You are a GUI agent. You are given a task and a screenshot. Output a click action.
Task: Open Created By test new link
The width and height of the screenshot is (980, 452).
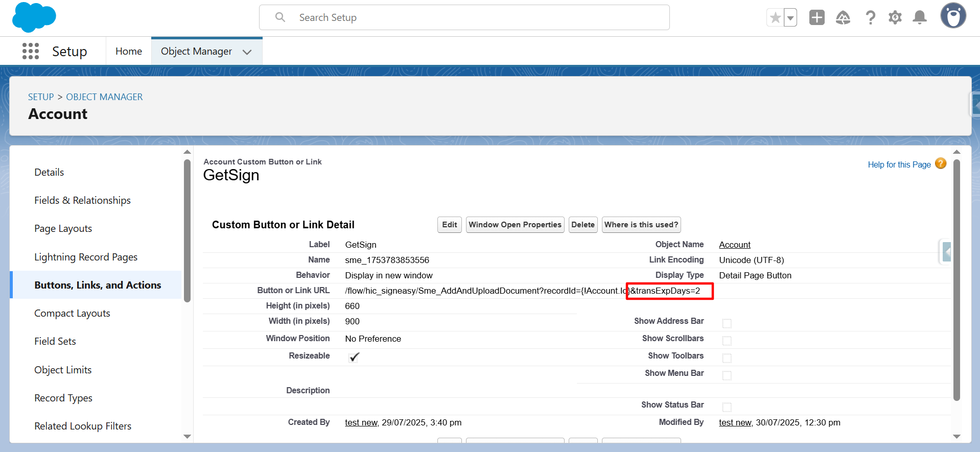(361, 422)
